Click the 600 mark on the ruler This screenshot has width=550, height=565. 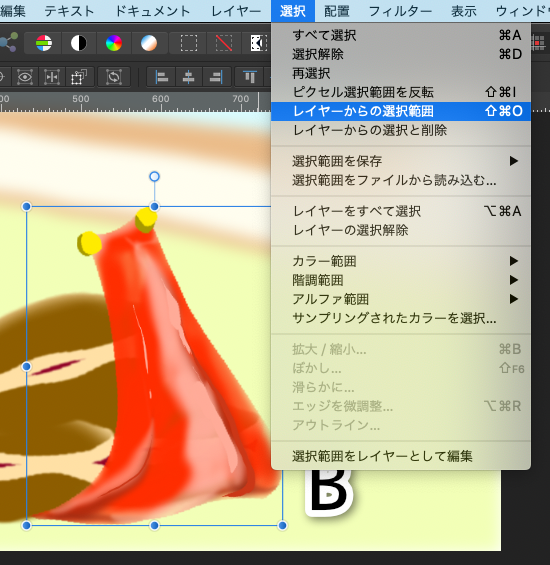pos(160,99)
